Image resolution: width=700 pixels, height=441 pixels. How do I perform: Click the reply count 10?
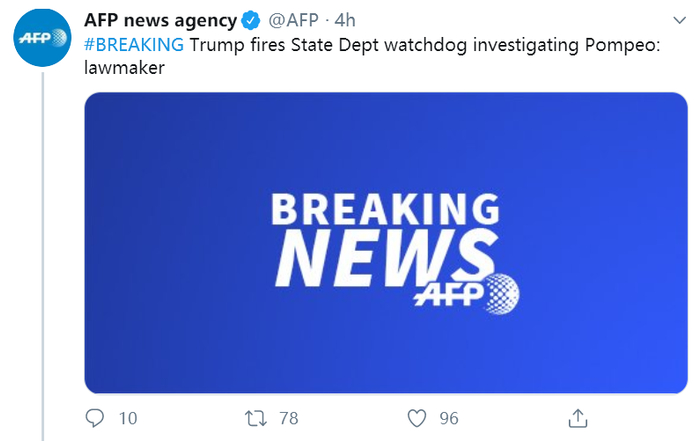pos(127,417)
